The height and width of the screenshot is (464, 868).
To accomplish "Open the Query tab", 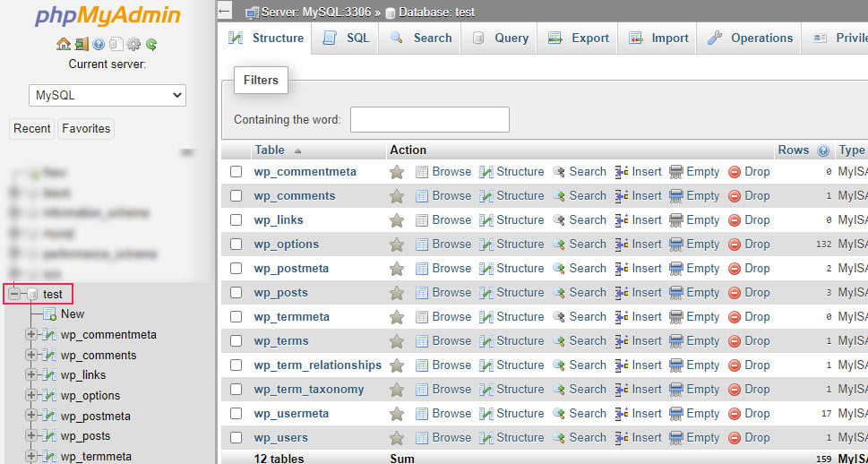I will [x=499, y=39].
